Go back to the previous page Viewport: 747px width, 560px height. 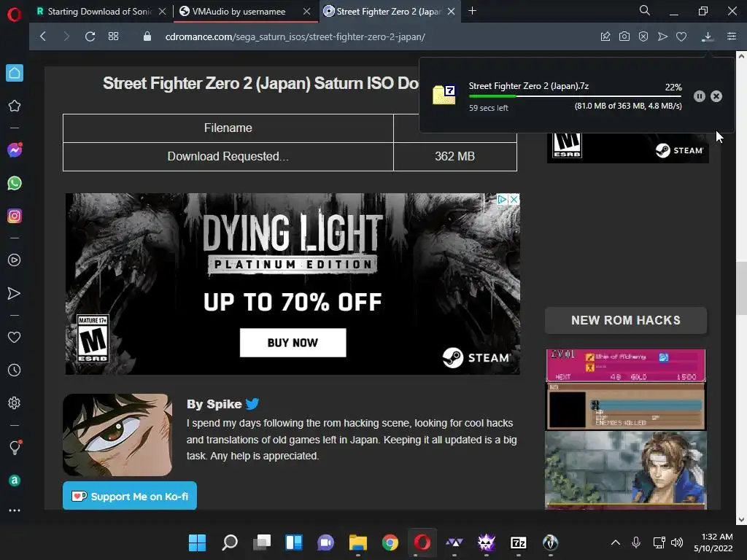click(43, 36)
